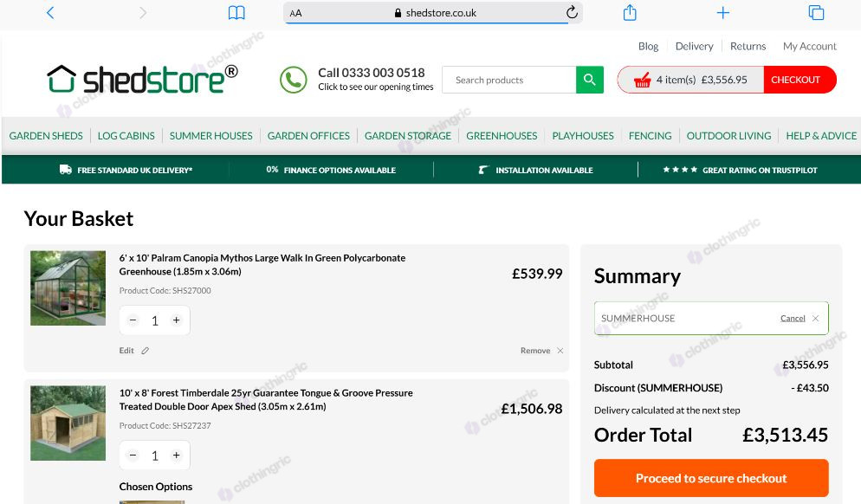
Task: Click Safari's forward arrow
Action: tap(143, 13)
